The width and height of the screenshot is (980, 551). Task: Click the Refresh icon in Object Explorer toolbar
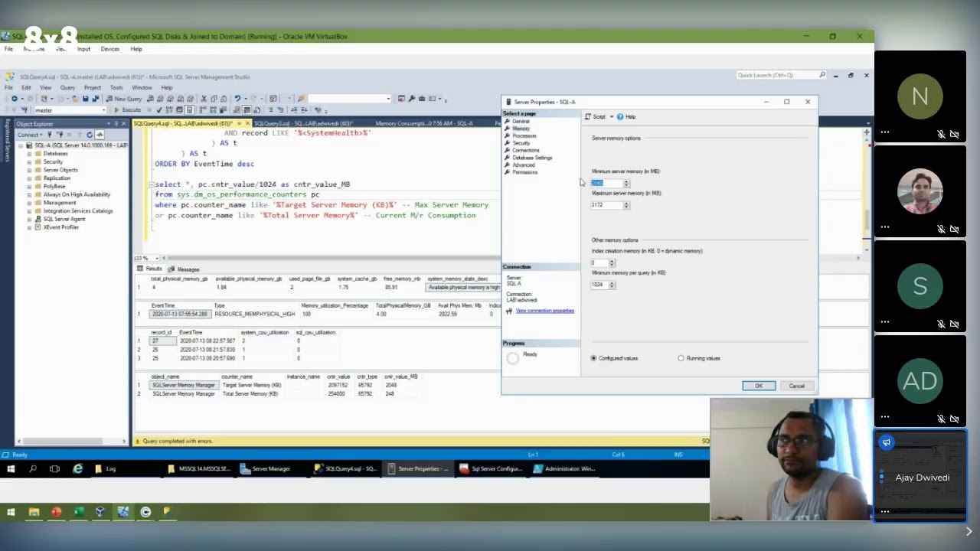90,135
